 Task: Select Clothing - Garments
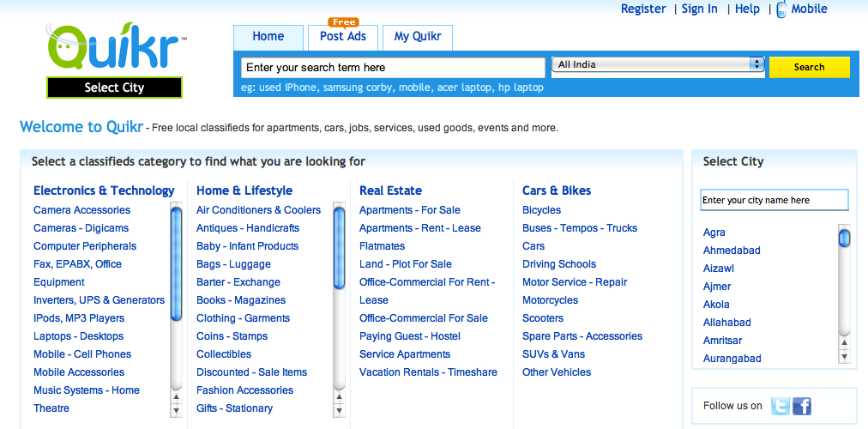click(243, 318)
